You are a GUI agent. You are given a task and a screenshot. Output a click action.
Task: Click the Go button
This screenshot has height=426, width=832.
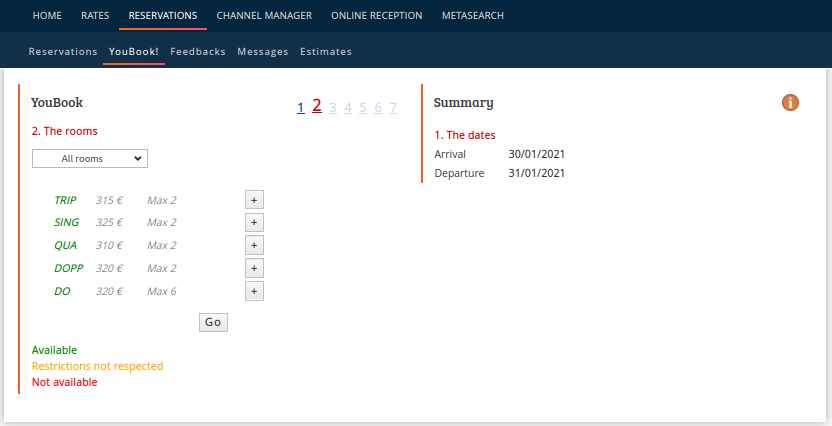point(213,322)
